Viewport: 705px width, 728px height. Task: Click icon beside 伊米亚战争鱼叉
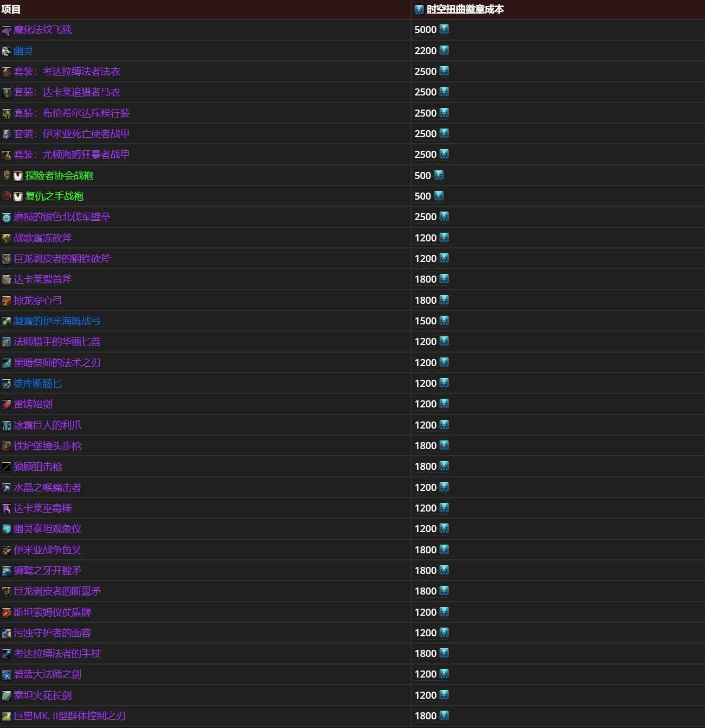tap(7, 551)
